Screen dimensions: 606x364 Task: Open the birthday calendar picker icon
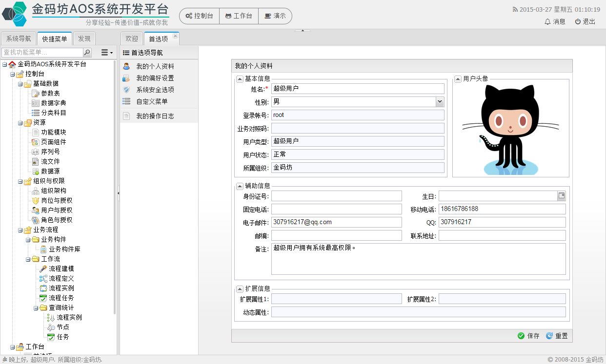[x=562, y=196]
